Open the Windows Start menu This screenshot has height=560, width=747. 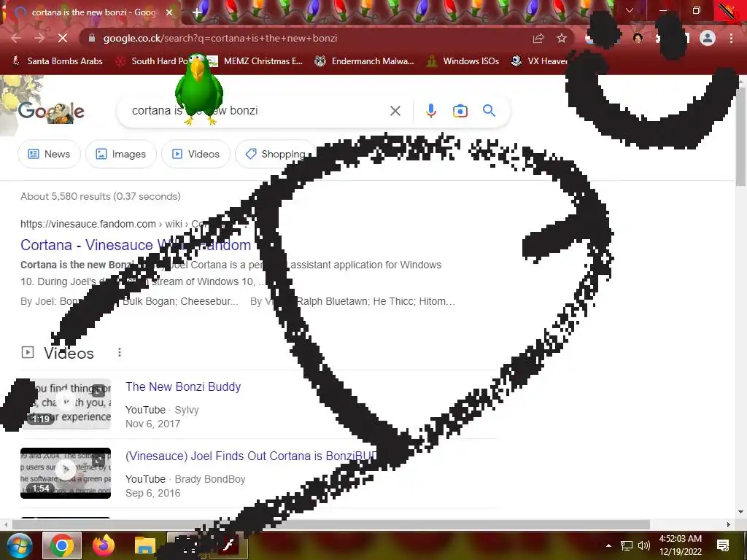[19, 545]
